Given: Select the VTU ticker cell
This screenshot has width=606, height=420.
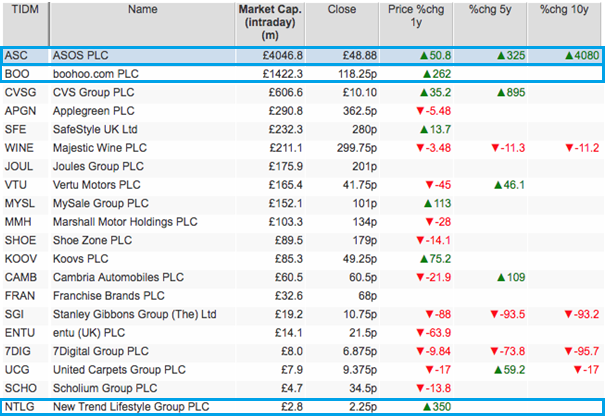Looking at the screenshot, I should pos(16,185).
